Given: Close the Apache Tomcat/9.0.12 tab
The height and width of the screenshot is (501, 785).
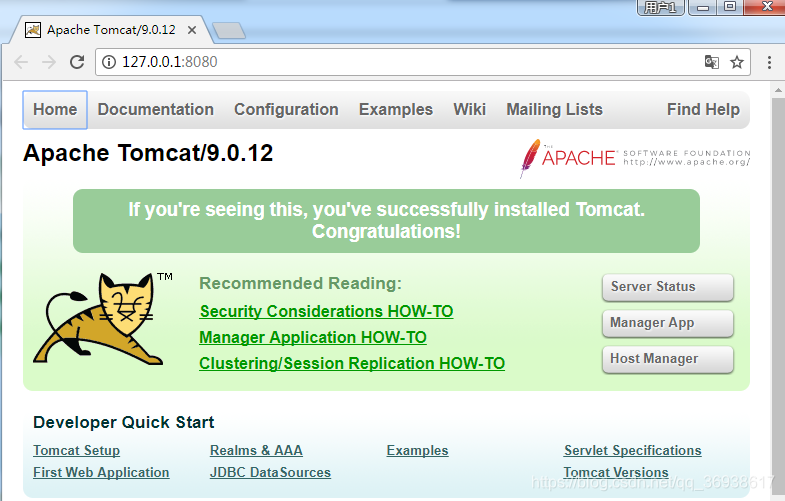Looking at the screenshot, I should [x=192, y=30].
